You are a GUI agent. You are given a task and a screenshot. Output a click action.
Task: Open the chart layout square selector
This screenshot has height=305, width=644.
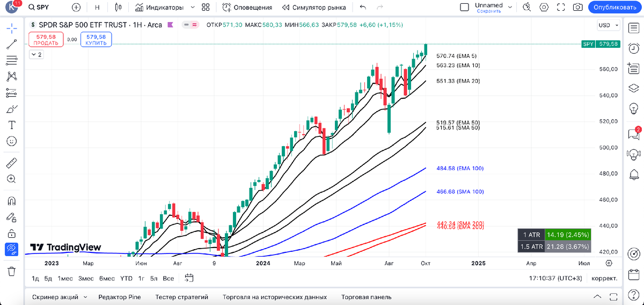[x=465, y=7]
